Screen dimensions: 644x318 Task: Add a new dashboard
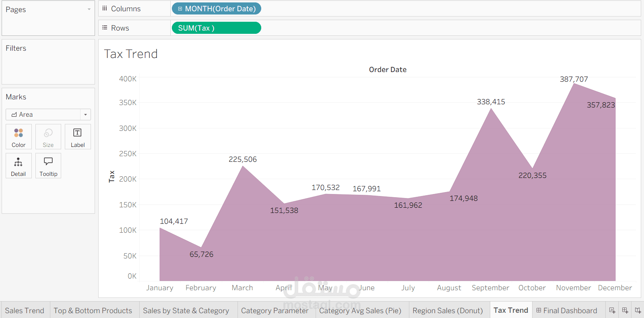tap(625, 310)
